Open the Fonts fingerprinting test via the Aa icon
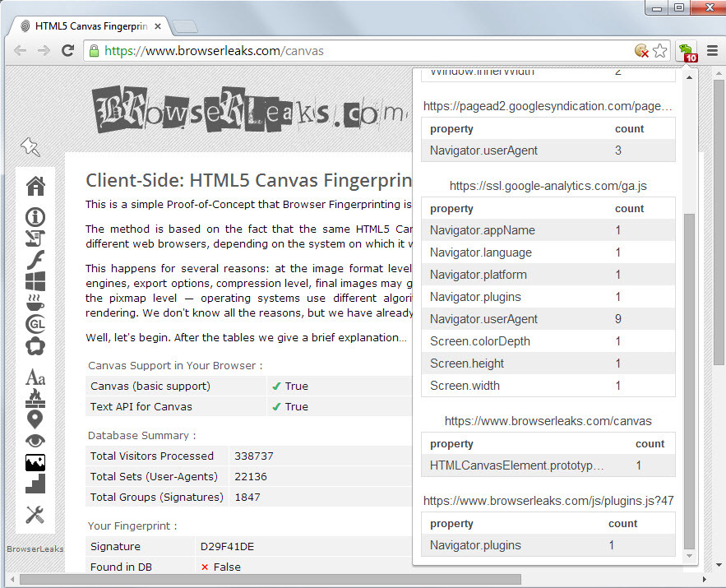This screenshot has height=588, width=726. tap(35, 377)
